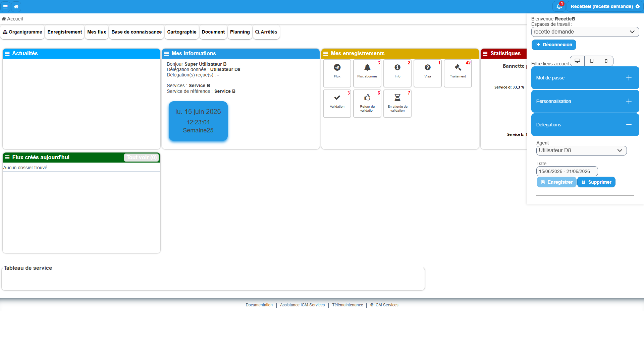644x362 pixels.
Task: Open the Traitement gavel tile
Action: (x=458, y=73)
